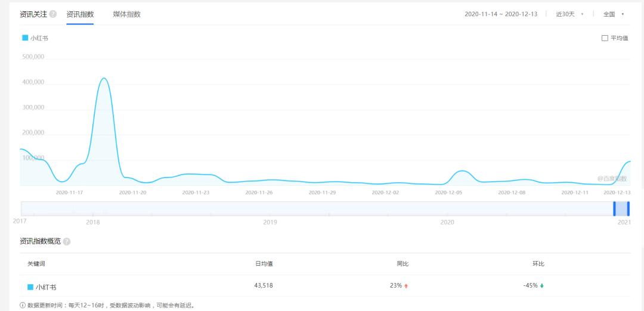Click the 2020-11-29 axis date label

click(323, 192)
